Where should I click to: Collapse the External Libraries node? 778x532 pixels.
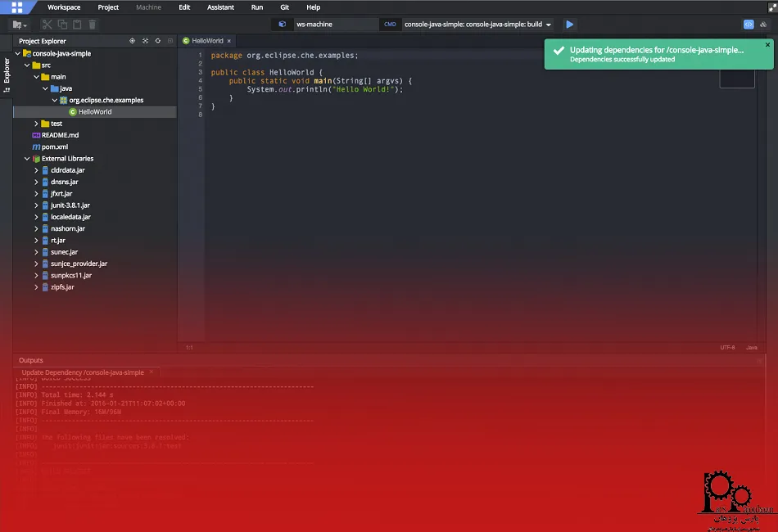pos(27,159)
